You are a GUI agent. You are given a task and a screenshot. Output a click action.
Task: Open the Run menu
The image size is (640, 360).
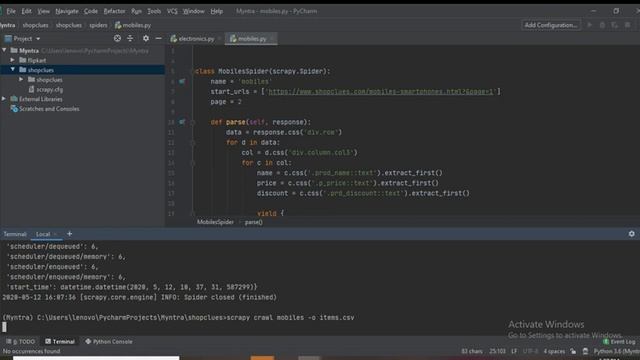(136, 11)
